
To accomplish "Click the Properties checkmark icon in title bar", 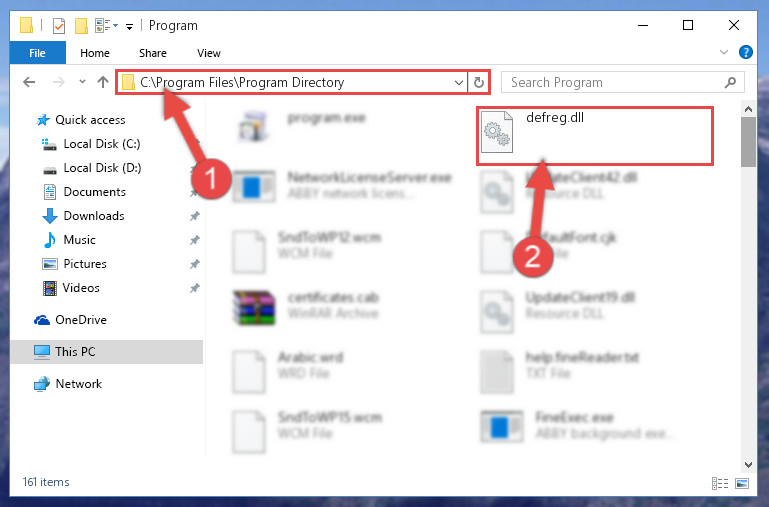I will point(59,25).
